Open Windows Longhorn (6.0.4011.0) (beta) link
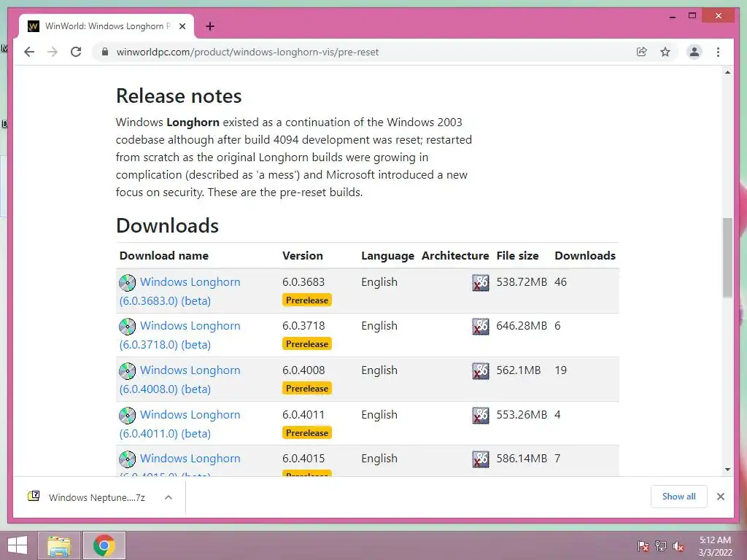747x560 pixels. click(179, 424)
